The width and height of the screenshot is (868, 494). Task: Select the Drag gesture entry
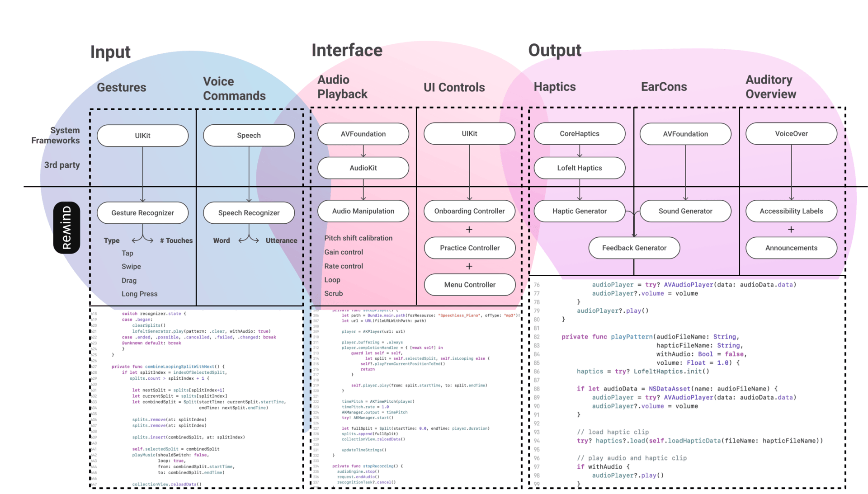[129, 280]
